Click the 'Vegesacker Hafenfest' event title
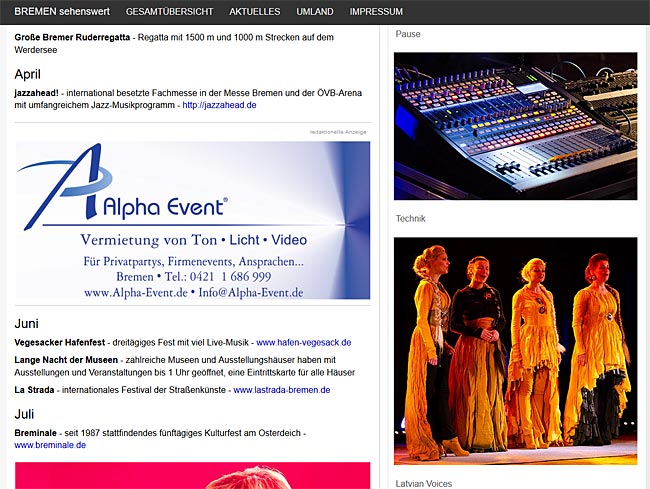This screenshot has height=489, width=650. pyautogui.click(x=60, y=343)
